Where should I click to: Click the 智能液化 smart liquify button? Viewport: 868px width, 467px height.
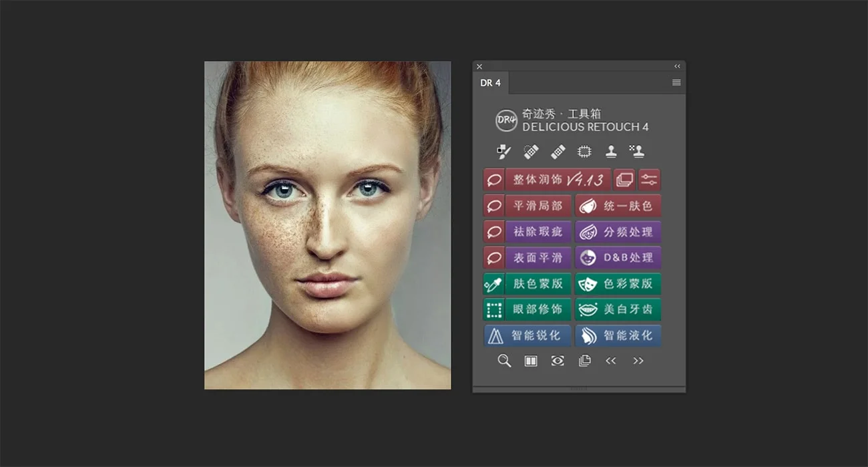[618, 335]
